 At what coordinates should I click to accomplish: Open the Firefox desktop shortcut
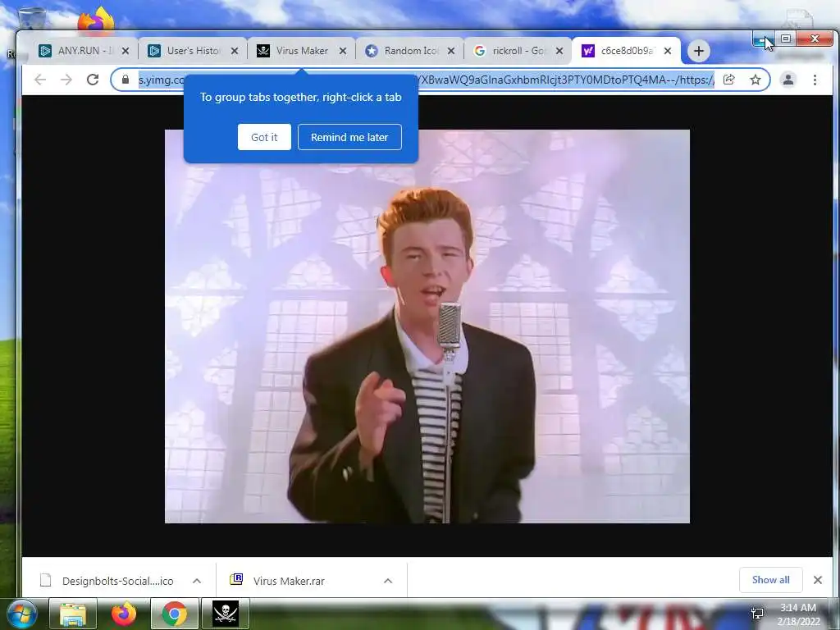point(96,21)
